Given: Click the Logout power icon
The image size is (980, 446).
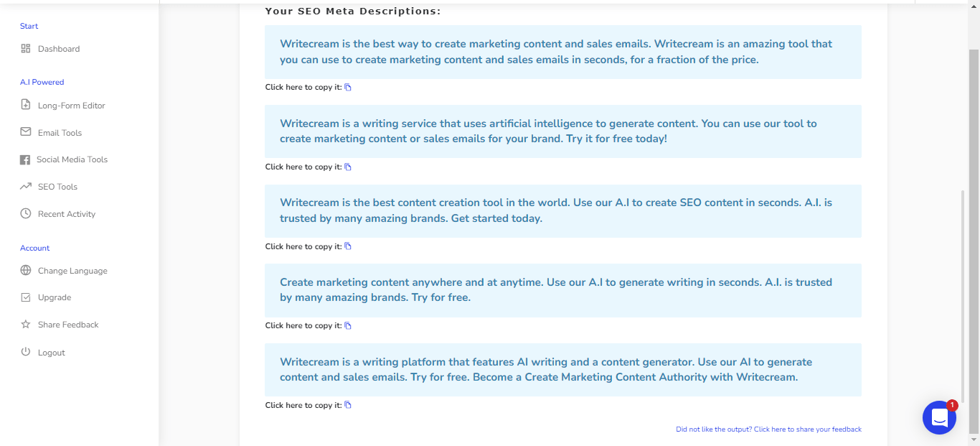Looking at the screenshot, I should pos(26,352).
